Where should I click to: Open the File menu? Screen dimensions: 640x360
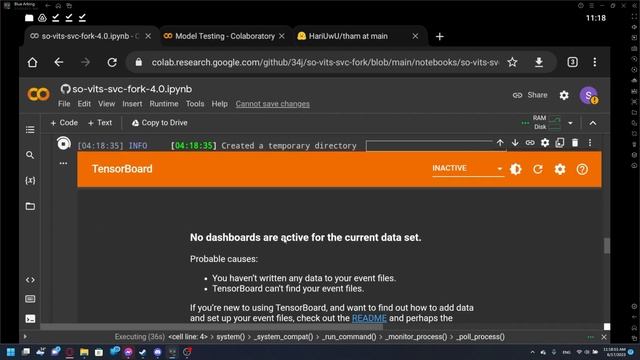click(64, 104)
